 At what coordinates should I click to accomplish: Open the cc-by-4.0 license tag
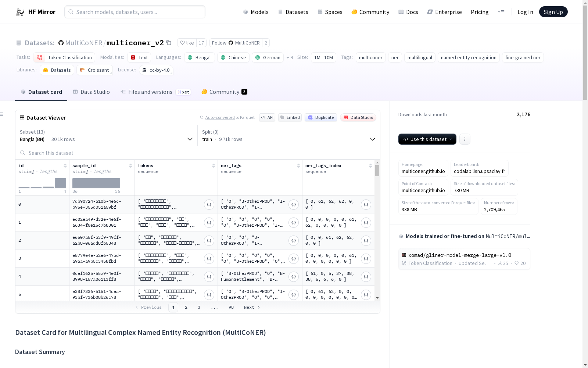pos(156,70)
